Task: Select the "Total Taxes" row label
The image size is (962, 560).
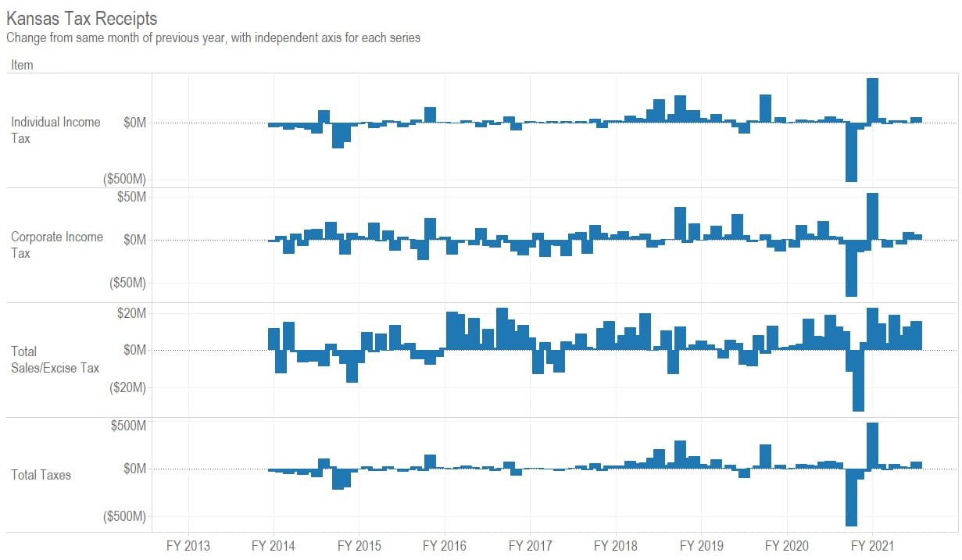Action: pos(41,475)
